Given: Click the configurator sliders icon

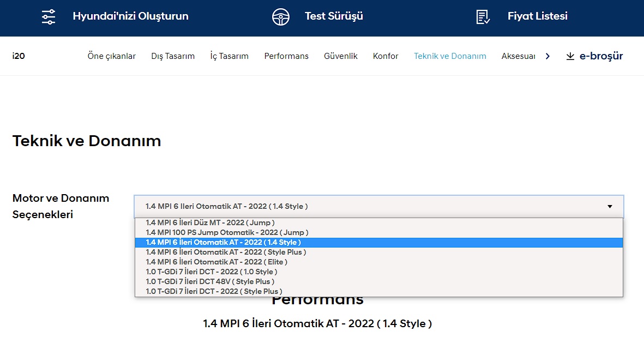Looking at the screenshot, I should [x=49, y=17].
